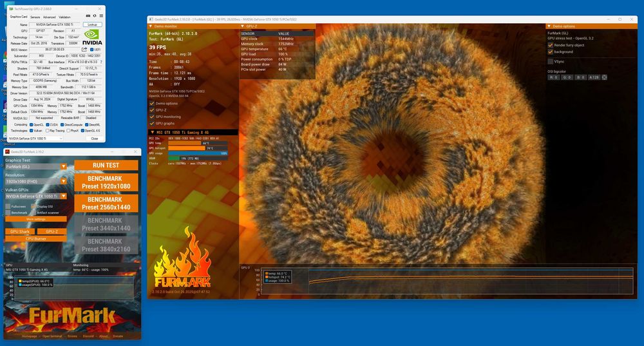Select the Graphics Card tab in GPU-Z
The width and height of the screenshot is (644, 346).
point(19,17)
